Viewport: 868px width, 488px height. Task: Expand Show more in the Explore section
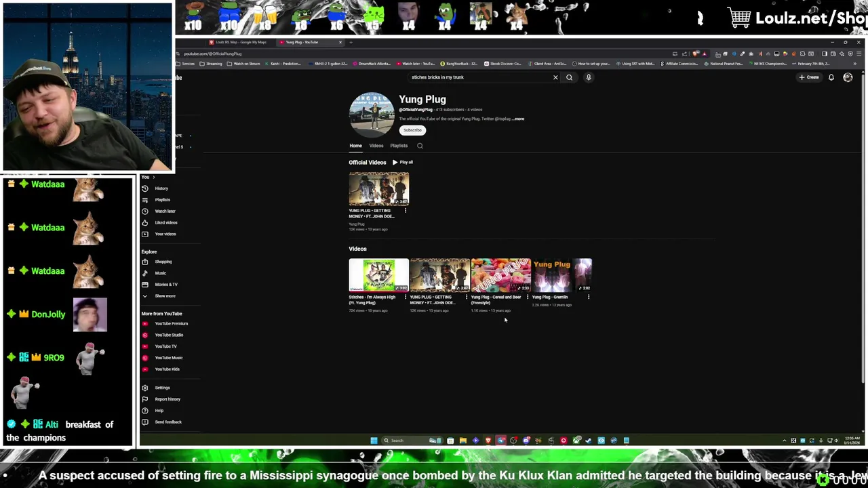coord(165,296)
